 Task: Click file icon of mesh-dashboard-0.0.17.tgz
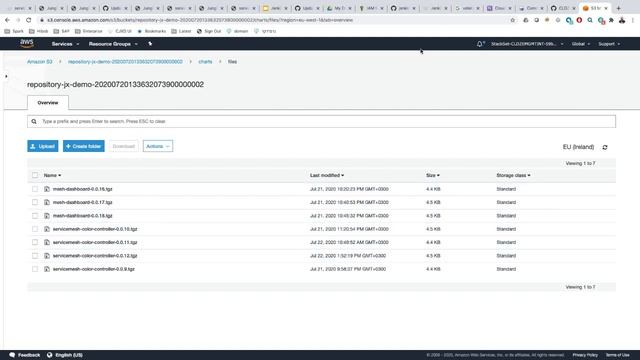click(x=47, y=202)
